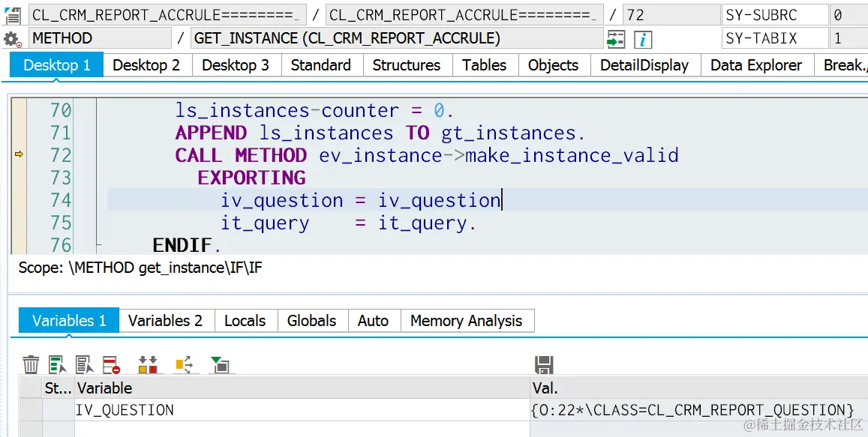Open the Break. tab
Image resolution: width=868 pixels, height=437 pixels.
pos(842,64)
